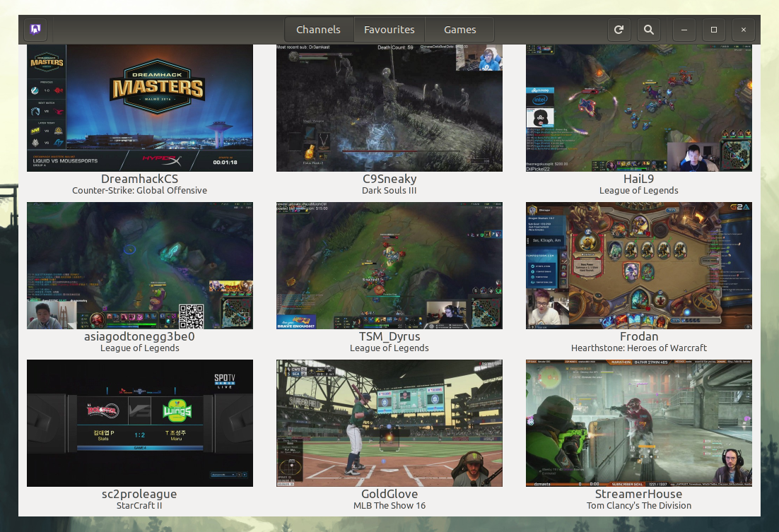Open the search tool
Screen dimensions: 779x532
(x=649, y=30)
